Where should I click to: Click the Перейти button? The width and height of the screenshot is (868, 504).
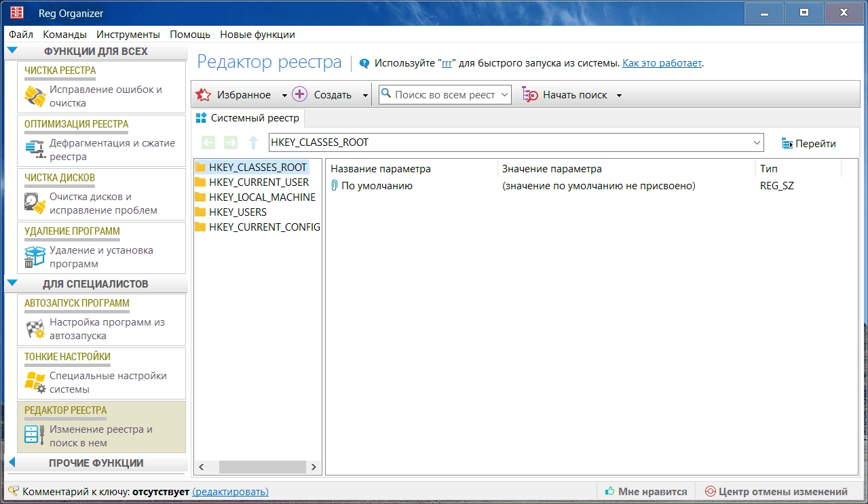[x=809, y=144]
